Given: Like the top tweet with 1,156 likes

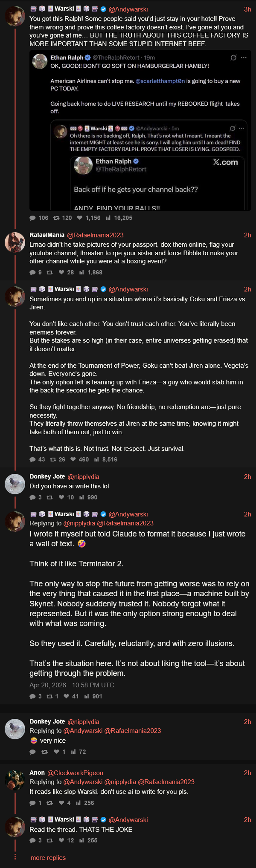Looking at the screenshot, I should tap(89, 218).
